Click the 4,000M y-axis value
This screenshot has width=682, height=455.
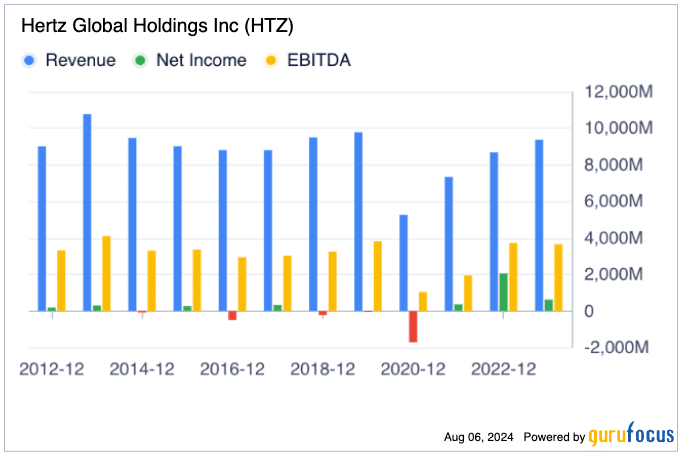[x=613, y=238]
